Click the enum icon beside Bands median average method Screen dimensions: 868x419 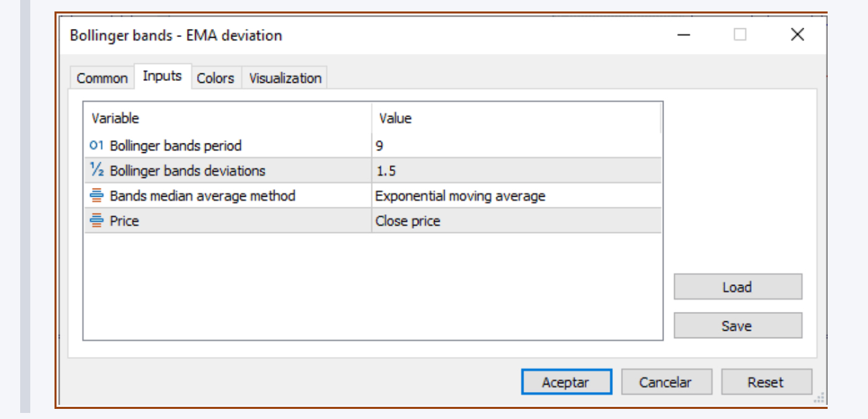(x=96, y=196)
